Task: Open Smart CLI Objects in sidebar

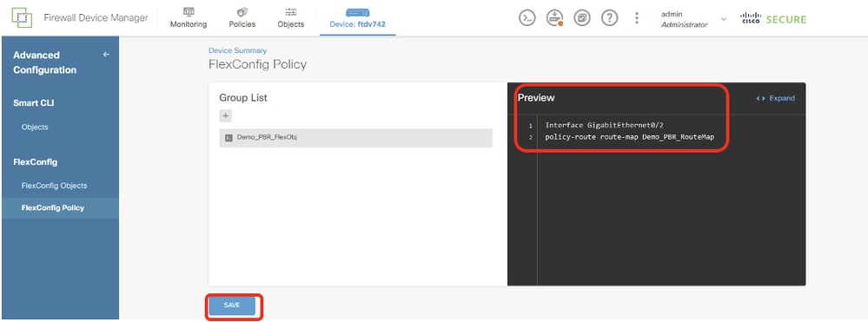Action: [x=35, y=128]
